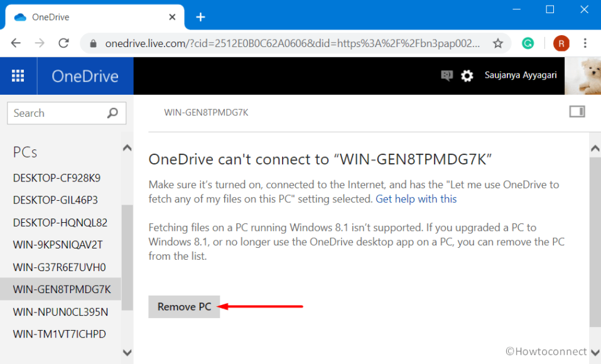This screenshot has width=601, height=364.
Task: Click the Remove PC button
Action: tap(185, 306)
